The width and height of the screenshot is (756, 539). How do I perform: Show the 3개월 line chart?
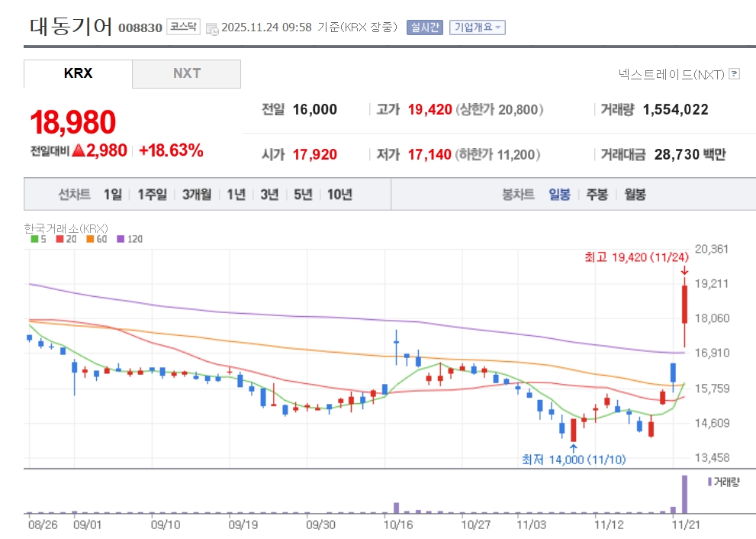[x=197, y=195]
